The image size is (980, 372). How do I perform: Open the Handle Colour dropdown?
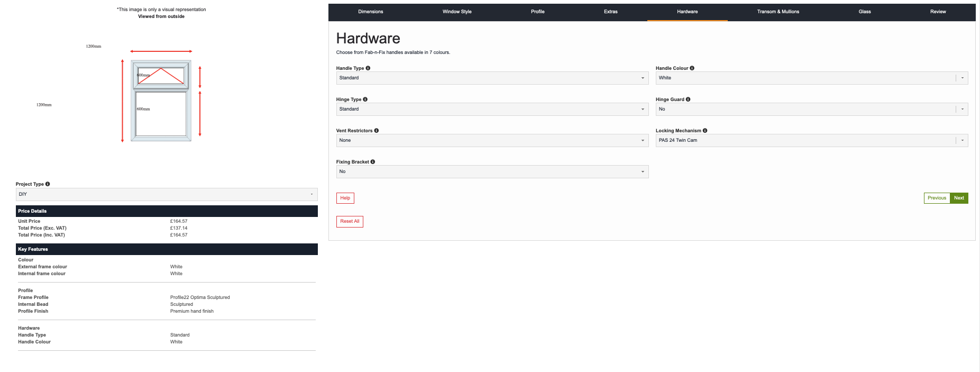(811, 78)
